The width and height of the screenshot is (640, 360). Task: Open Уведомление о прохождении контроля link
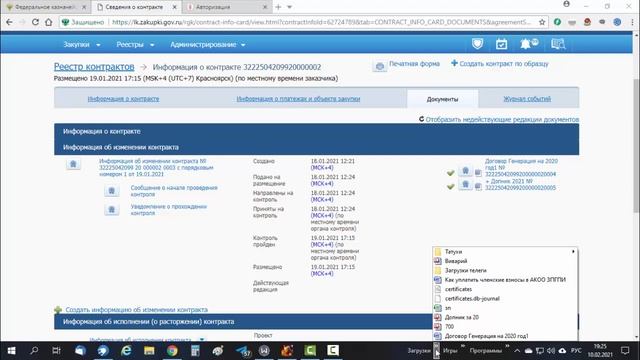pyautogui.click(x=169, y=210)
